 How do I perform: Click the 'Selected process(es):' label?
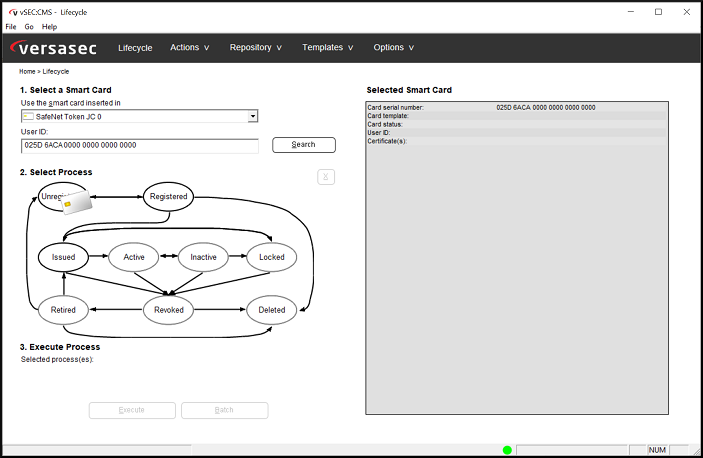pos(57,359)
